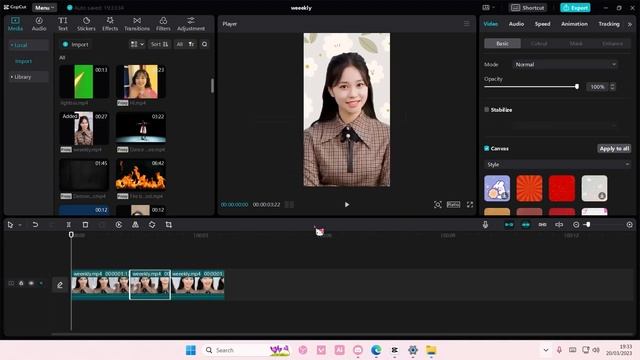Click the track cover edit pencil icon
Screen dimensions: 640x360
60,285
